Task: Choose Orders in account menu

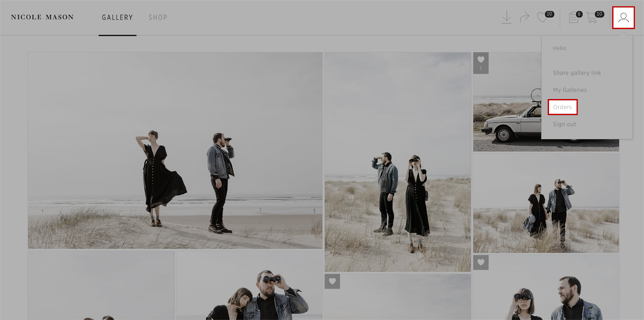Action: (562, 107)
